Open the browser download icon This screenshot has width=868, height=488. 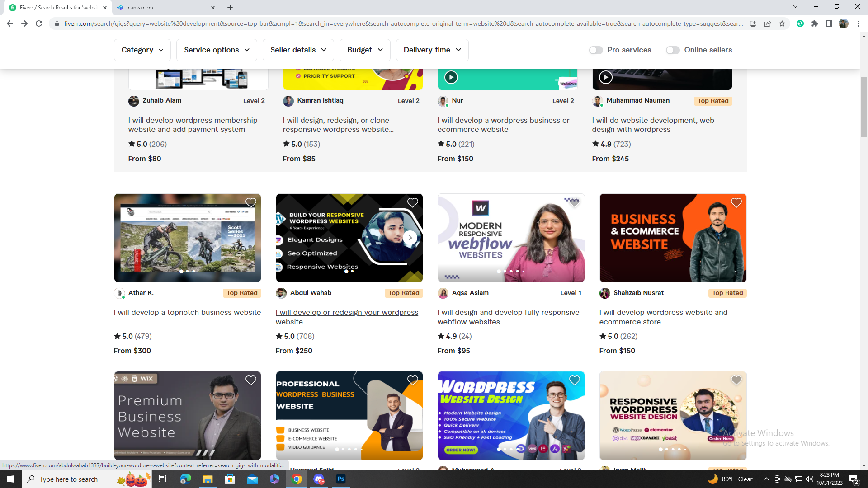(x=753, y=23)
